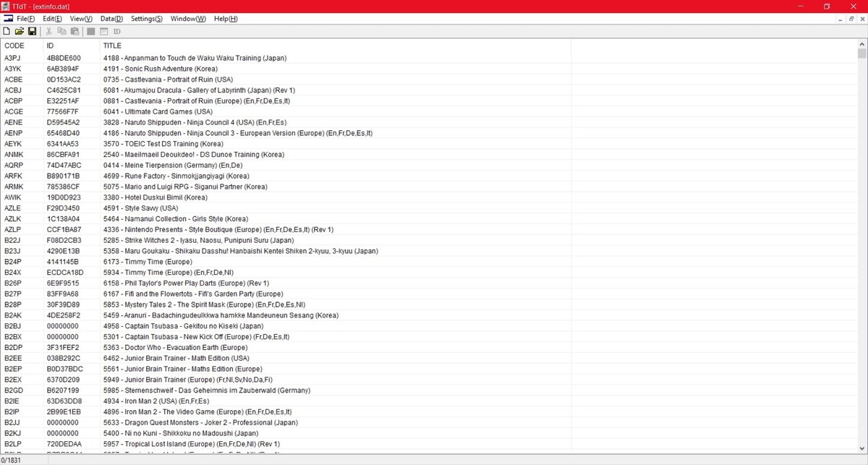The height and width of the screenshot is (465, 868).
Task: Click code B24X in the list
Action: [14, 273]
